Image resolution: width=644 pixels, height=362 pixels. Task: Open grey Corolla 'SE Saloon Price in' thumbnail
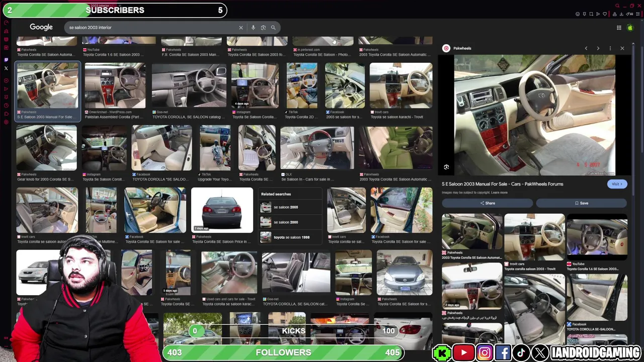222,210
